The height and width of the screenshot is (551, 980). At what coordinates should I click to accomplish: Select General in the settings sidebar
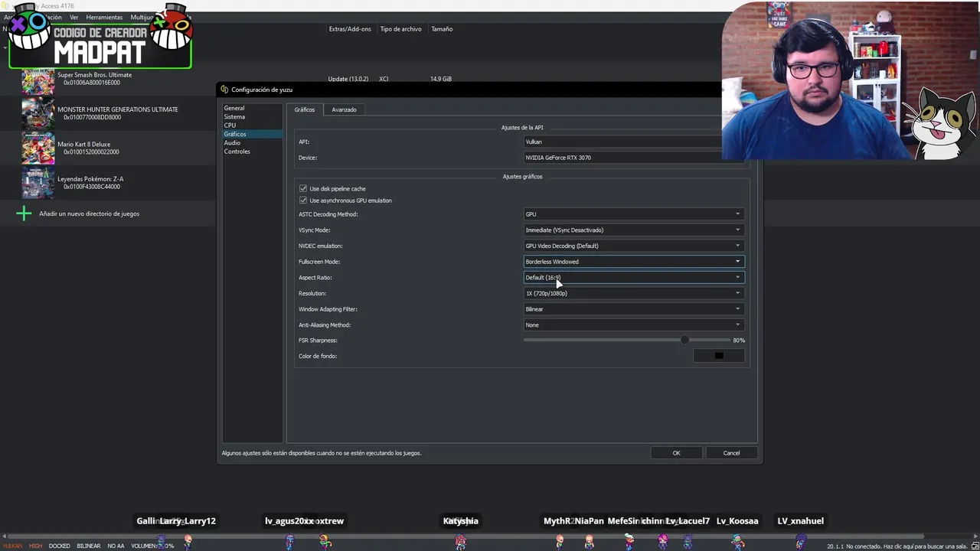click(234, 108)
